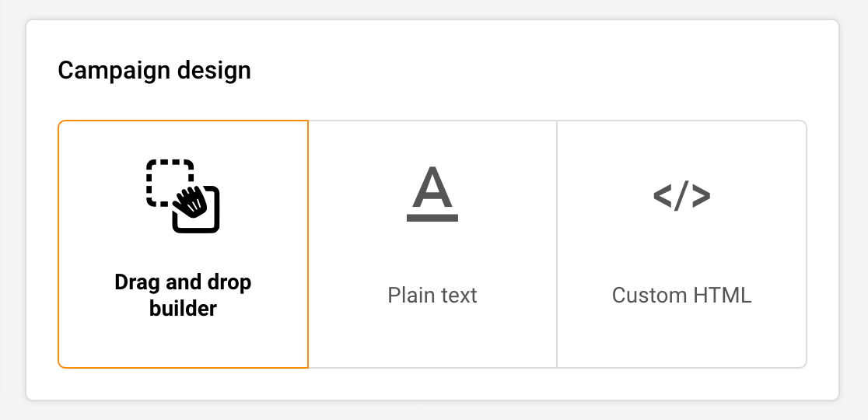Click the "Custom HTML" label
The image size is (868, 420).
(681, 296)
